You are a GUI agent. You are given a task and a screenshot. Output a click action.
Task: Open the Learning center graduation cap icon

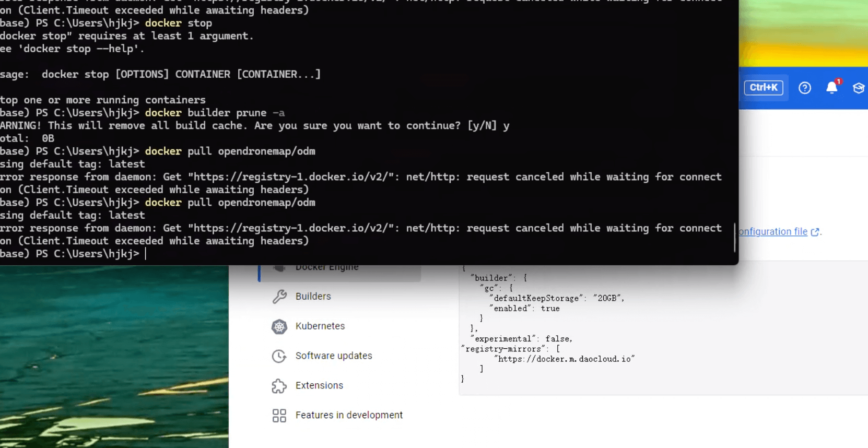[859, 88]
